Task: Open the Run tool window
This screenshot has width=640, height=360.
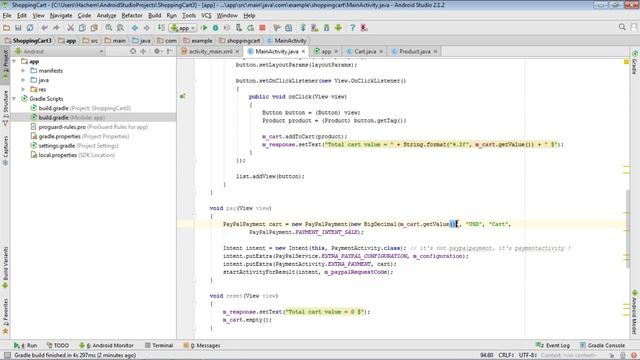Action: (x=25, y=345)
